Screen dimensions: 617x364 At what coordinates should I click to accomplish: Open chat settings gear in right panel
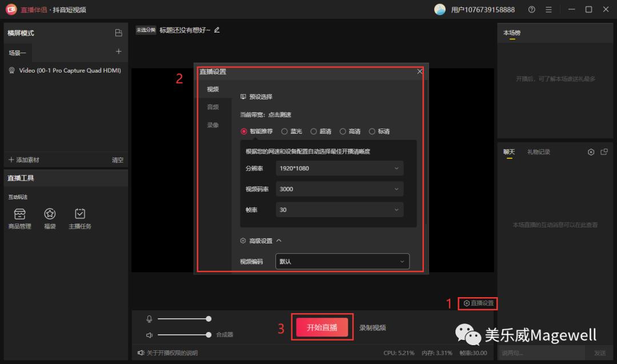(591, 151)
